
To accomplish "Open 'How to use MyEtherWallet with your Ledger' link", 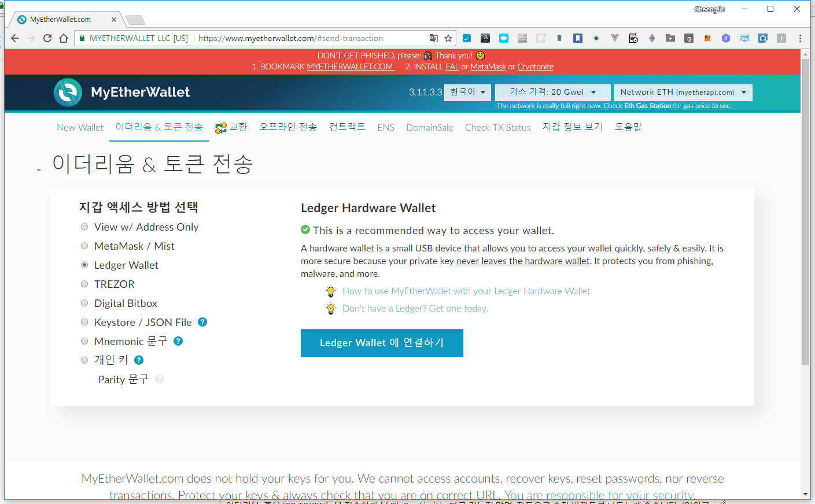I will coord(466,291).
